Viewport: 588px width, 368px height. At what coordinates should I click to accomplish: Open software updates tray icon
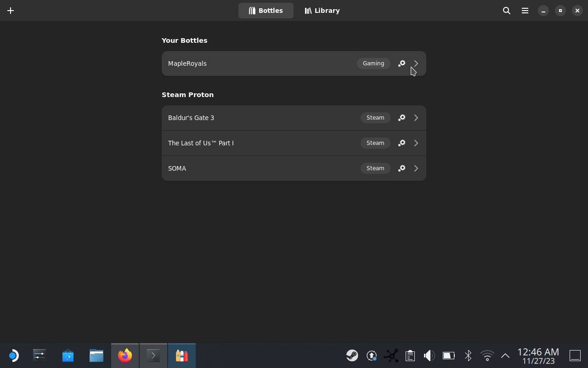(x=372, y=356)
